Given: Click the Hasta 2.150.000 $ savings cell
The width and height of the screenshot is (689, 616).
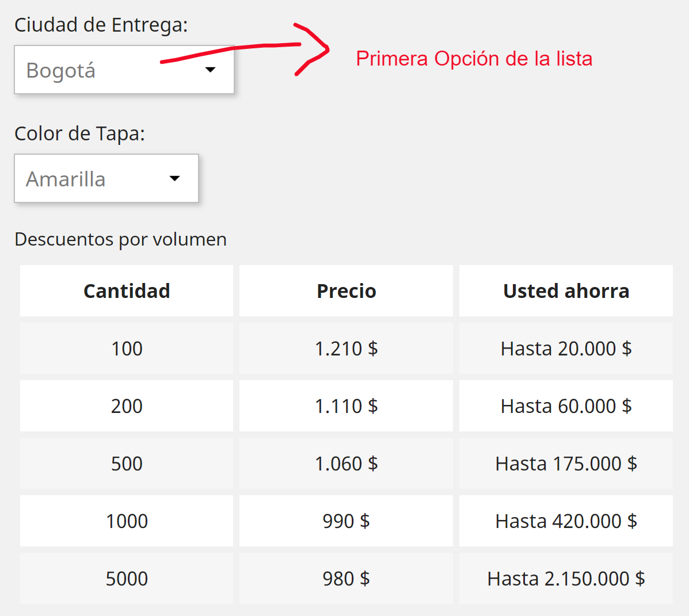Looking at the screenshot, I should 566,578.
